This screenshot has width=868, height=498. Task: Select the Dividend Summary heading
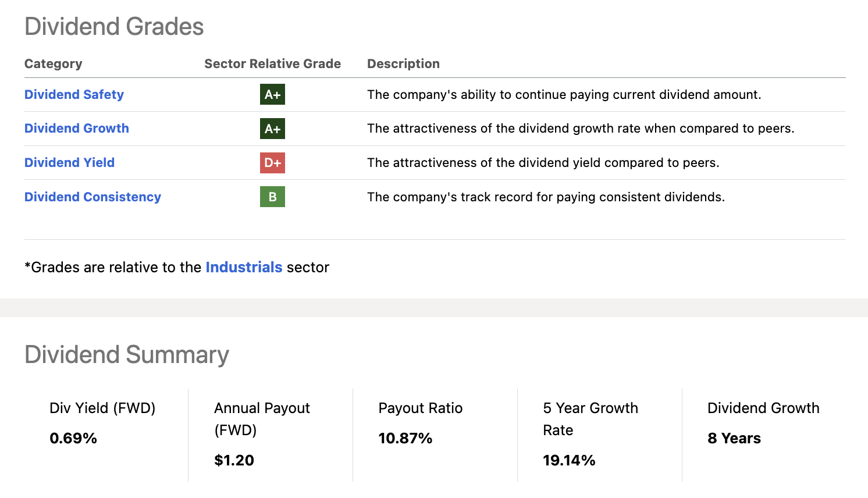(x=127, y=355)
